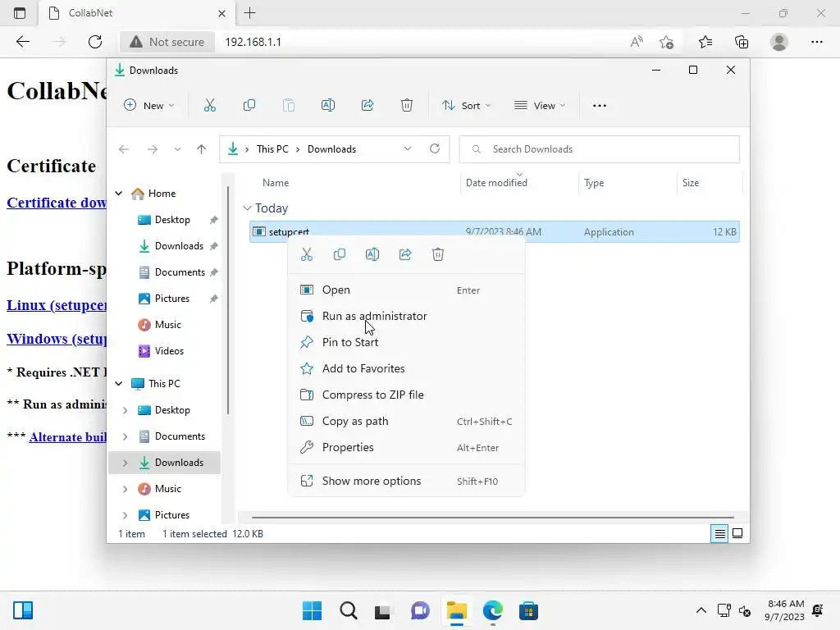Choose Open in the context menu

406,290
